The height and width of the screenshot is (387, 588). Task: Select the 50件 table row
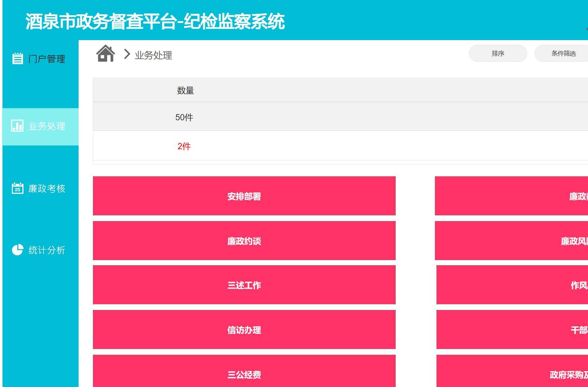[x=184, y=117]
